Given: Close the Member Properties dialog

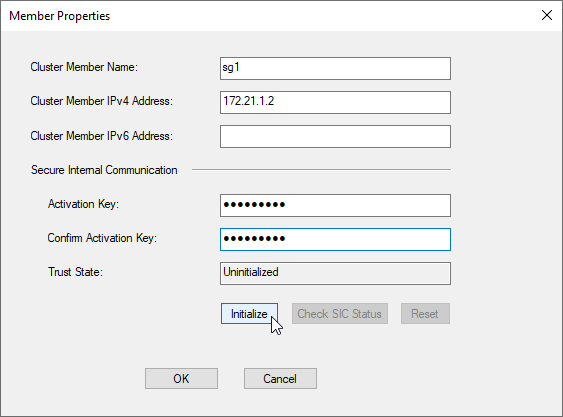Looking at the screenshot, I should point(546,15).
